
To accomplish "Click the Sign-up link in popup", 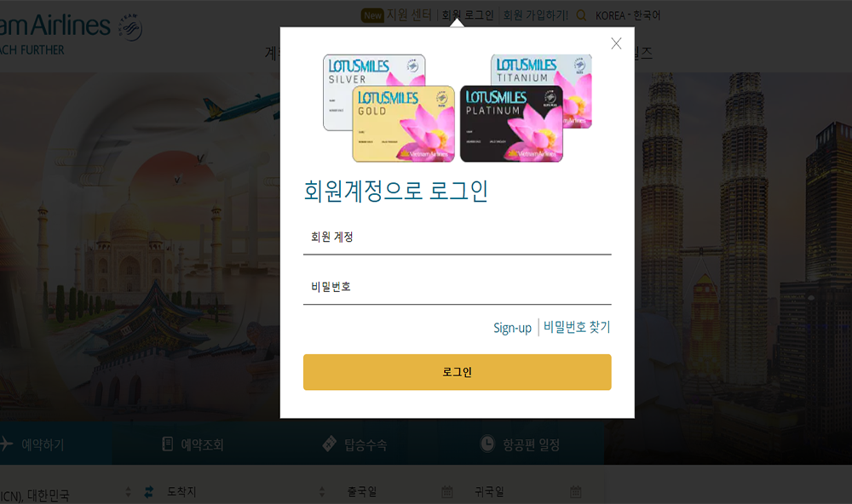I will tap(512, 328).
